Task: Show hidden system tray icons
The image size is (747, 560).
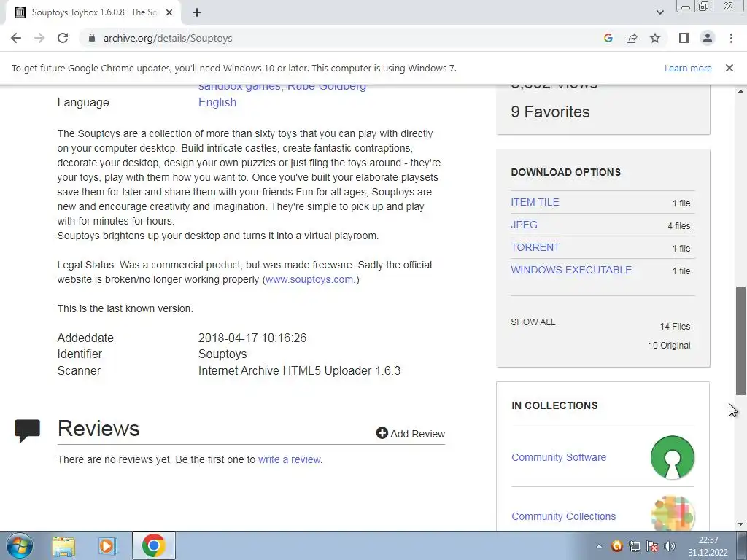Action: [x=599, y=546]
